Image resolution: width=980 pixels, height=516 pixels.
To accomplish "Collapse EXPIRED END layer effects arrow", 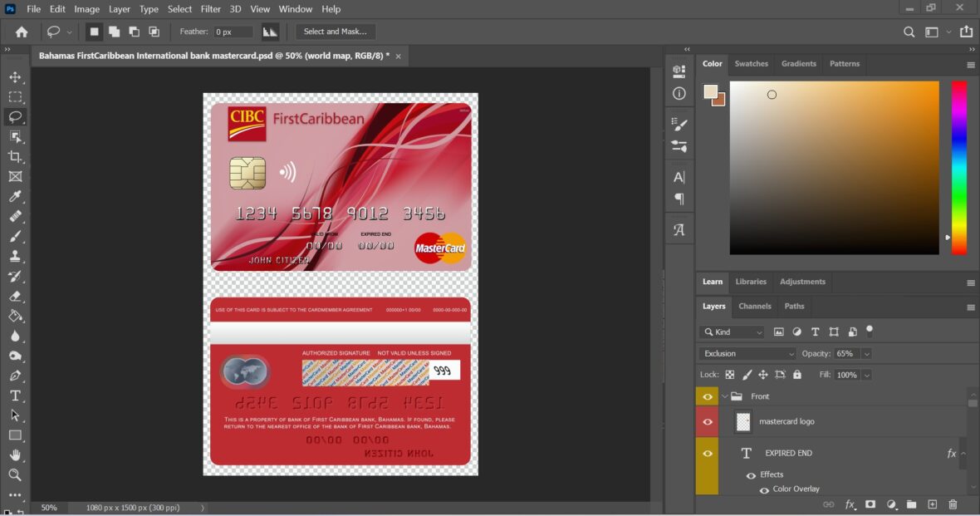I will point(963,454).
